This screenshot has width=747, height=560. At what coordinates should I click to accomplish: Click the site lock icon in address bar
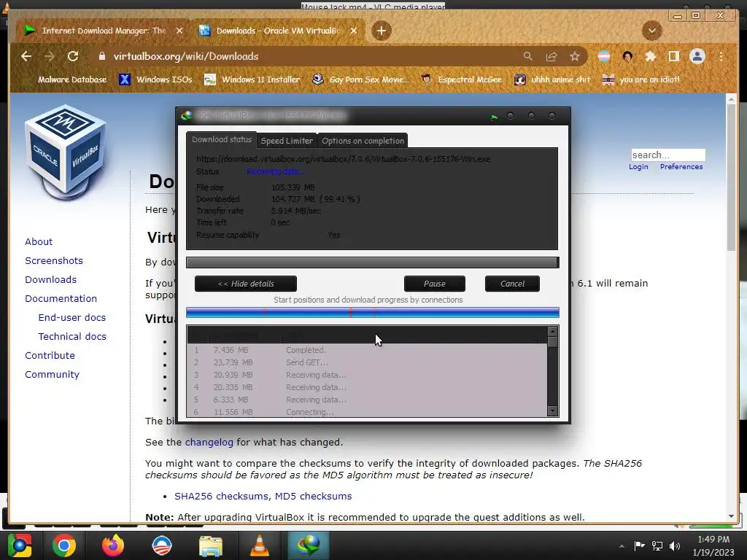pyautogui.click(x=101, y=56)
